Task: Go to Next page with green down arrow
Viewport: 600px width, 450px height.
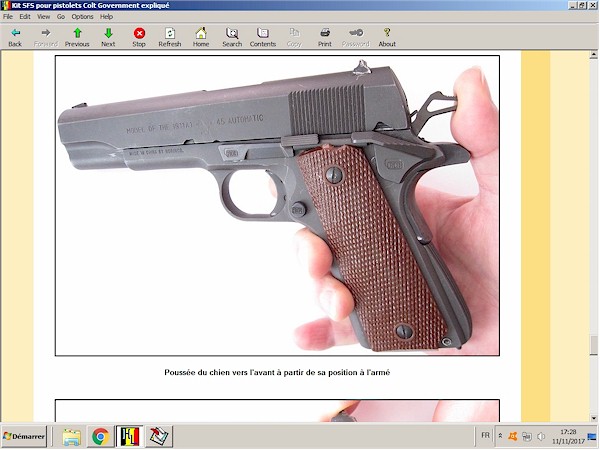Action: coord(108,33)
